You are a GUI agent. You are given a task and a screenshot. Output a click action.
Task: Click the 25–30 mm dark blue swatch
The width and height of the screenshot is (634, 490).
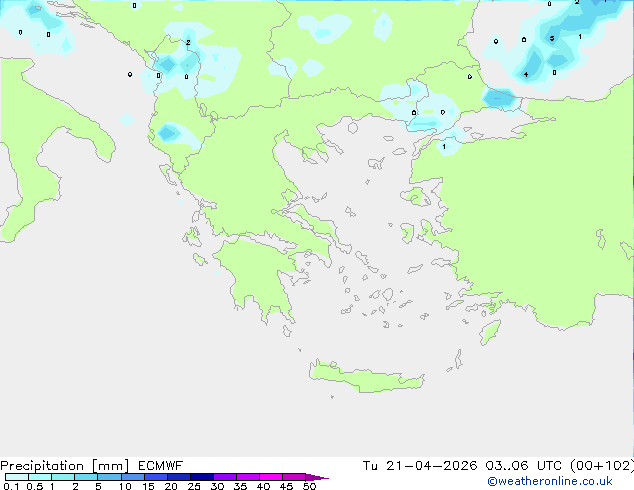tap(202, 477)
